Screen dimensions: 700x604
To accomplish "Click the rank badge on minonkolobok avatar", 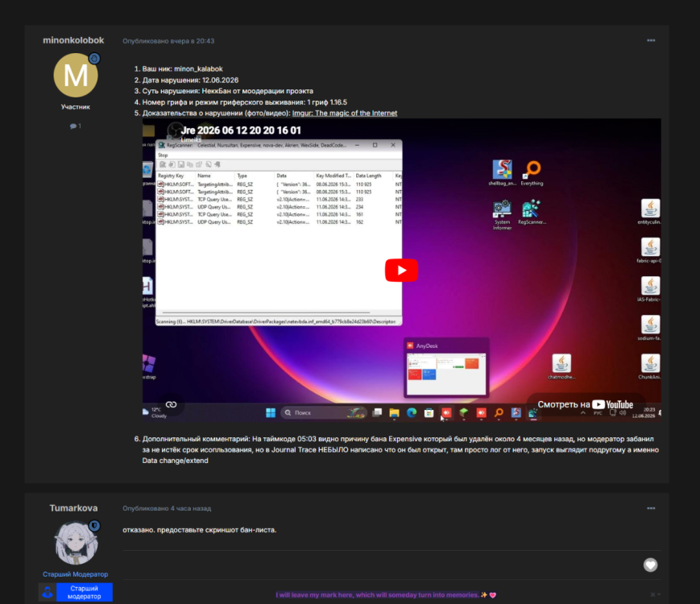I will click(x=94, y=59).
